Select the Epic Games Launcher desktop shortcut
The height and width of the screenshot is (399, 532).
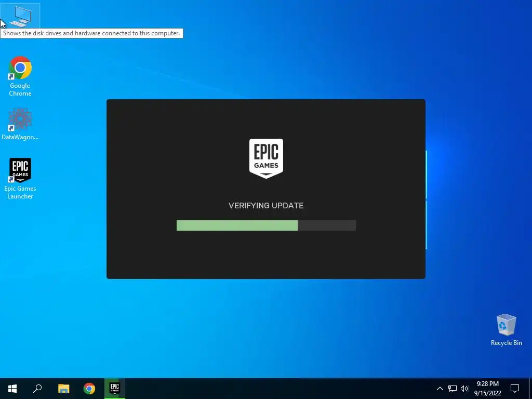20,179
